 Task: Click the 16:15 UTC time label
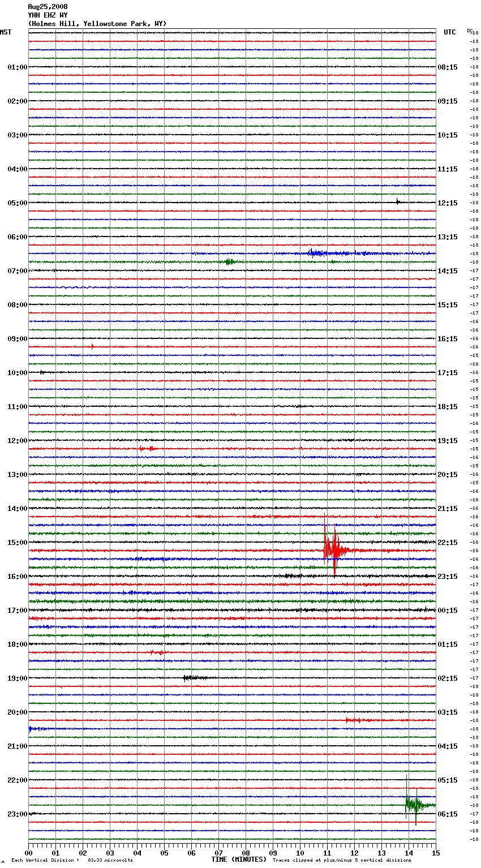click(448, 339)
